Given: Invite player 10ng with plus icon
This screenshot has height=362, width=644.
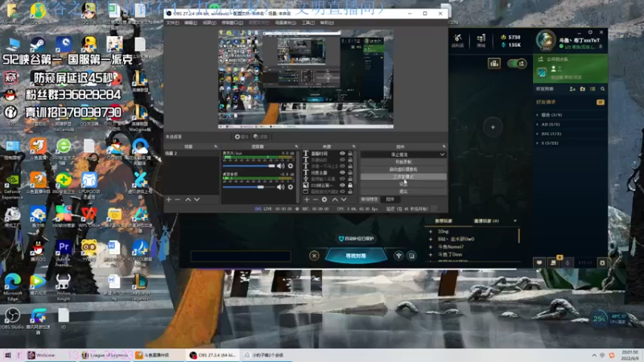Looking at the screenshot, I should coord(431,232).
